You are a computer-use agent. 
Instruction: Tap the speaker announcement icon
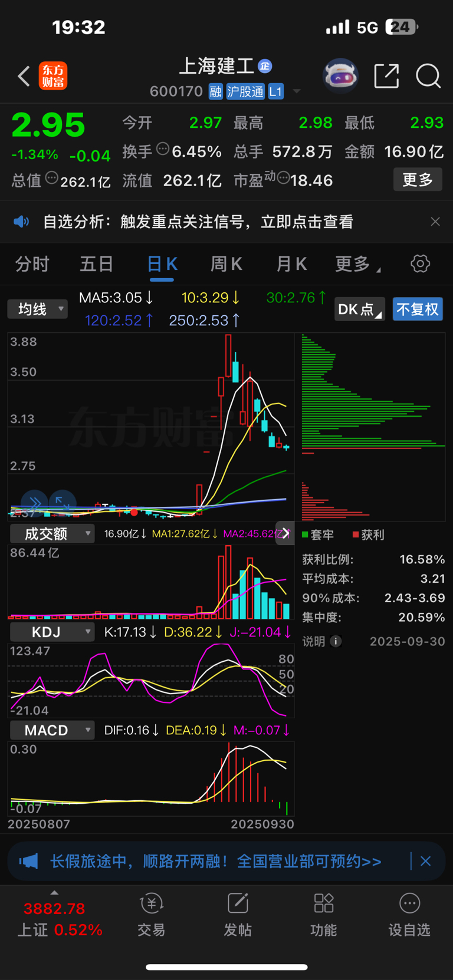[x=21, y=222]
